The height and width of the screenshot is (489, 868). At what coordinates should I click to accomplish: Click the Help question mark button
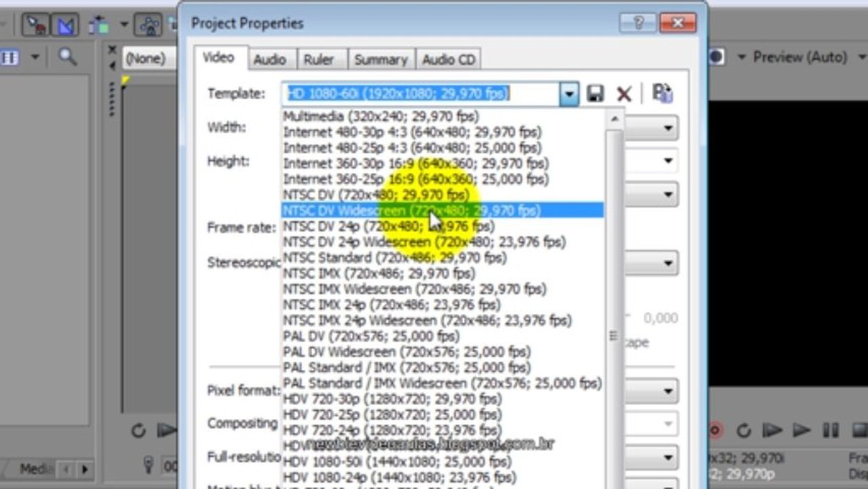(637, 24)
